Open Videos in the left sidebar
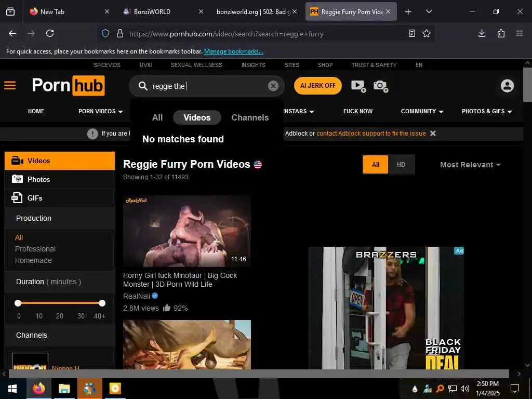 point(60,161)
